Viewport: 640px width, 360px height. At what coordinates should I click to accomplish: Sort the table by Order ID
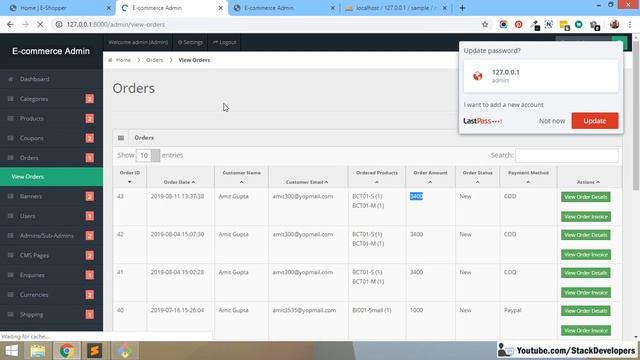130,177
